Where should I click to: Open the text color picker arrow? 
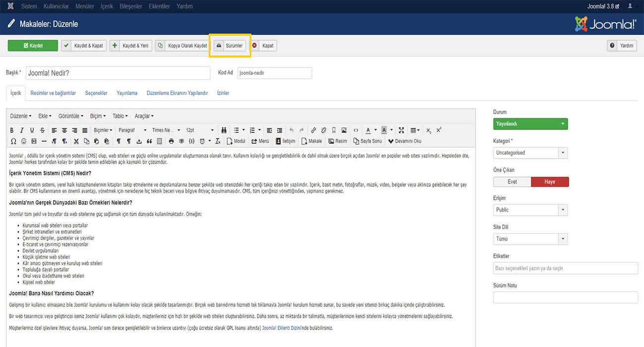375,130
